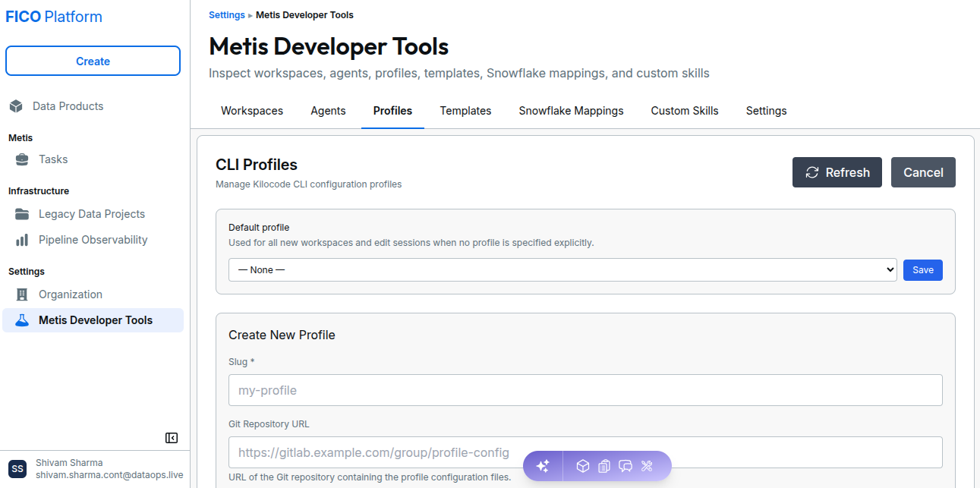
Task: Click the Shivam Sharma user name
Action: coord(69,463)
